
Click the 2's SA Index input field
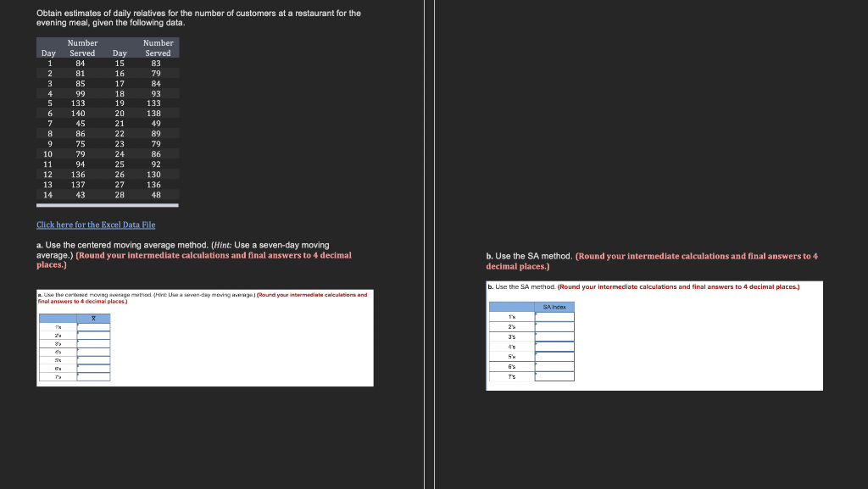click(554, 327)
